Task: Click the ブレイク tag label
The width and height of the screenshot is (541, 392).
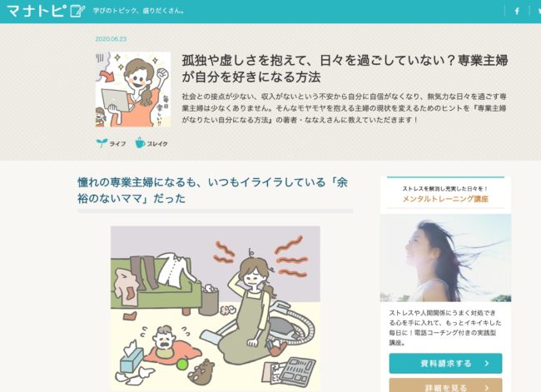Action: [x=157, y=143]
